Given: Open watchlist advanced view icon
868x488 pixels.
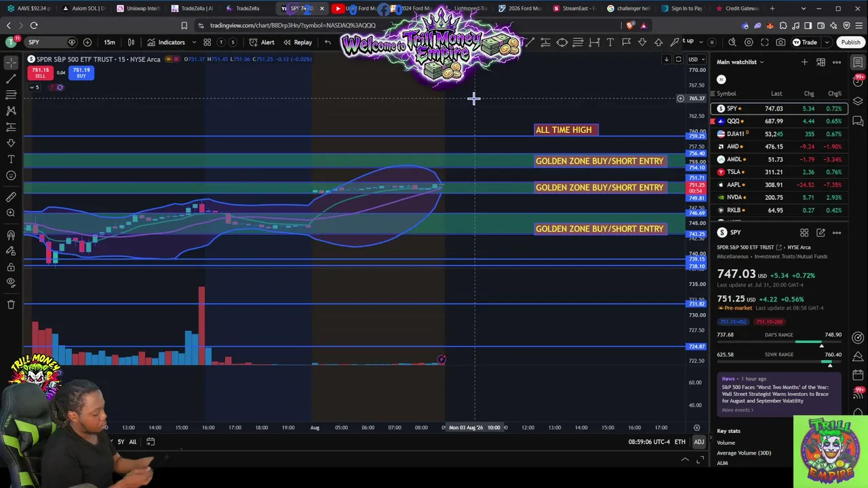Looking at the screenshot, I should 821,62.
